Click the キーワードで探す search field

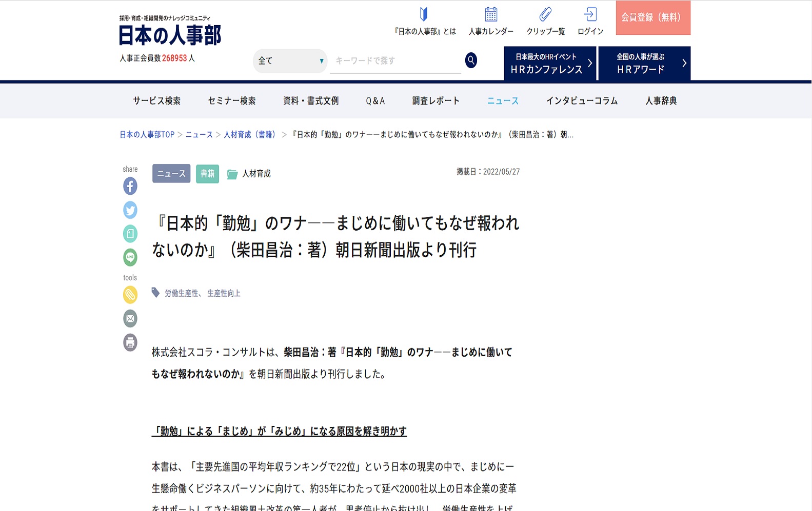pyautogui.click(x=395, y=61)
